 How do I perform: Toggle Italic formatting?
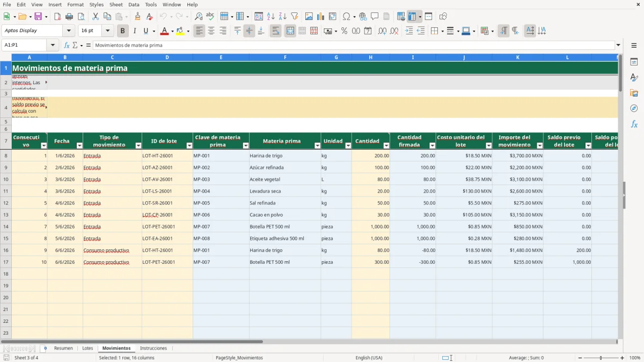coord(135,31)
